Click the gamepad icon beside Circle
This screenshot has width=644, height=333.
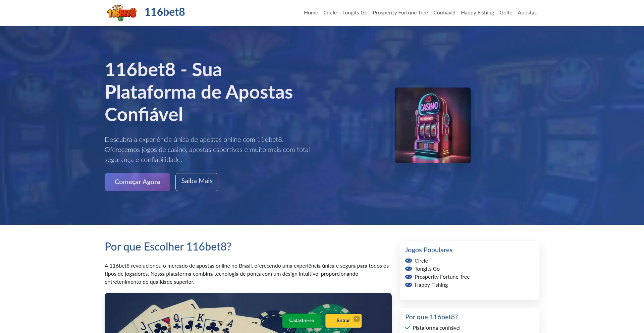(x=409, y=261)
